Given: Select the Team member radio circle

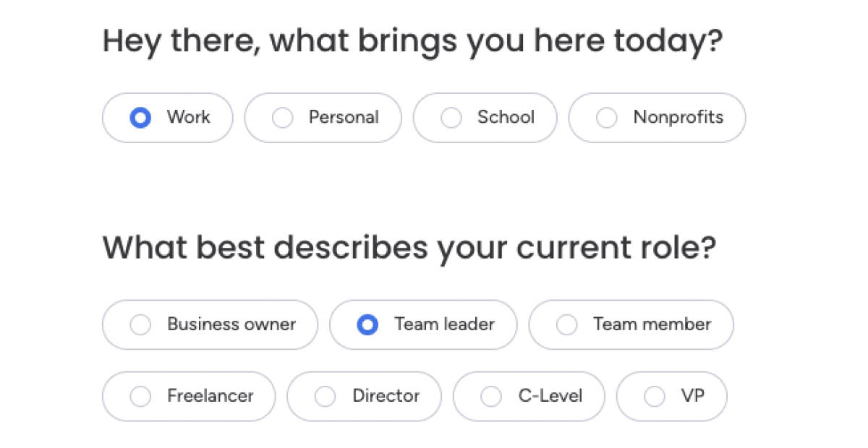Looking at the screenshot, I should click(566, 325).
